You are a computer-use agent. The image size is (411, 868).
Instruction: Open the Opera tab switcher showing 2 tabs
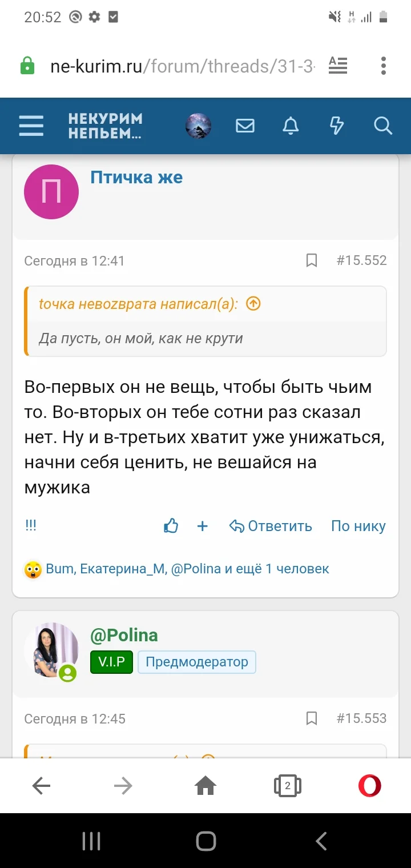tap(287, 785)
